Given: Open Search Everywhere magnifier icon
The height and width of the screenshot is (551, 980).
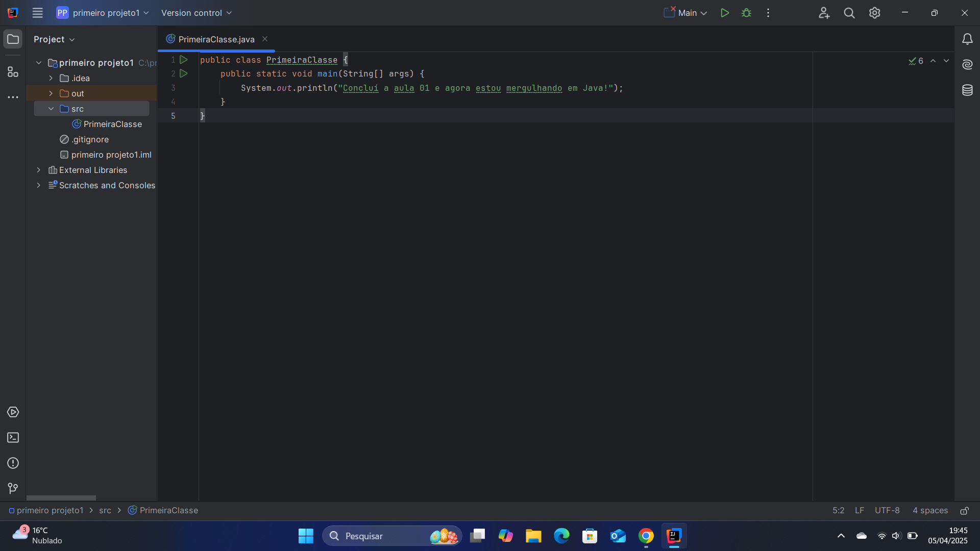Looking at the screenshot, I should click(849, 13).
